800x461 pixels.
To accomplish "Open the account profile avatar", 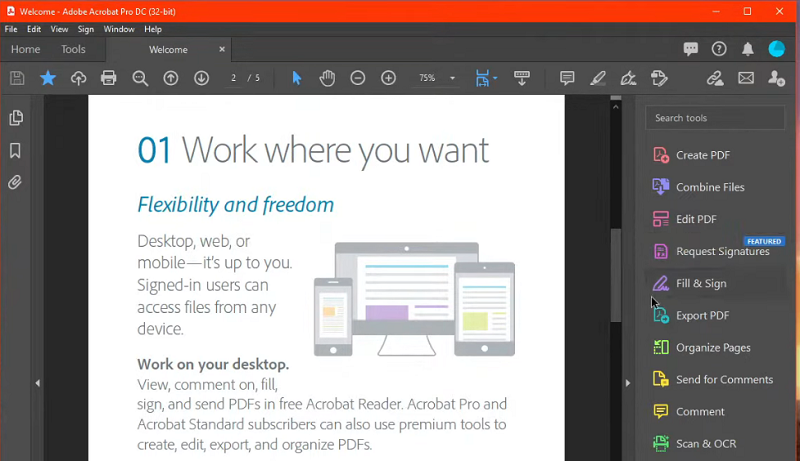I will [777, 49].
